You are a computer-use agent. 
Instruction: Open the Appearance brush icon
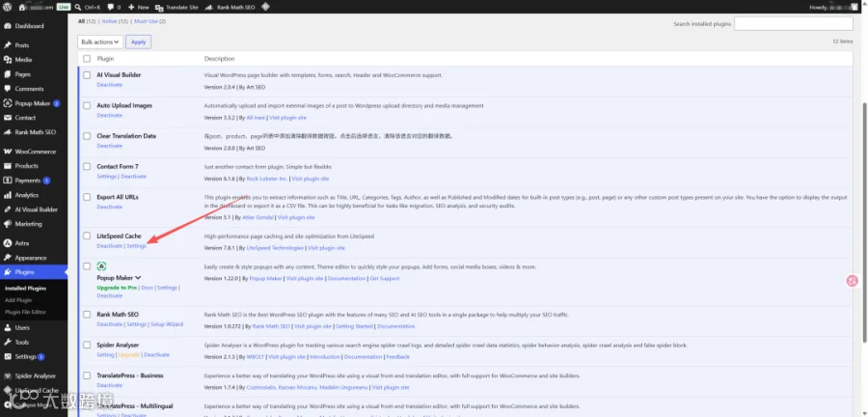pyautogui.click(x=7, y=258)
